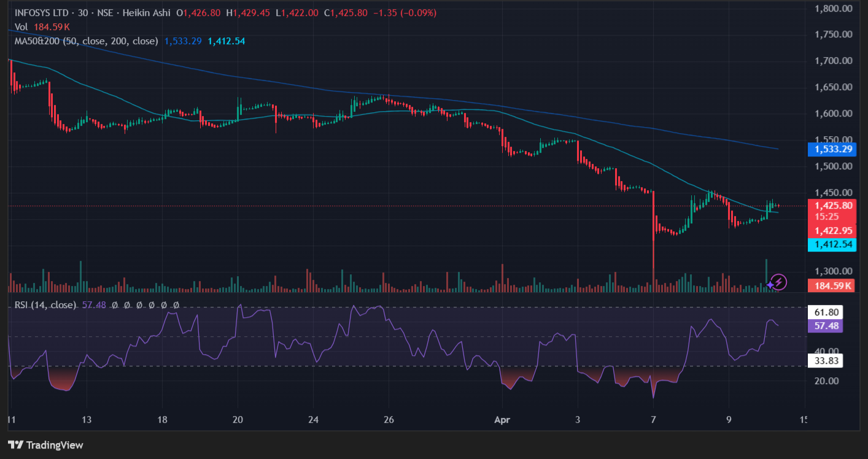The image size is (868, 459).
Task: Click the Apr month label on time axis
Action: tap(502, 420)
